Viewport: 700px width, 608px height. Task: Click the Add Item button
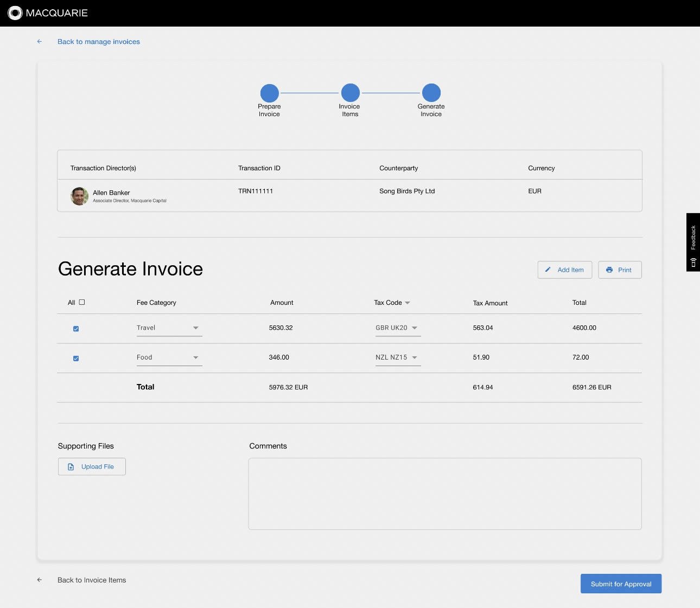[565, 270]
